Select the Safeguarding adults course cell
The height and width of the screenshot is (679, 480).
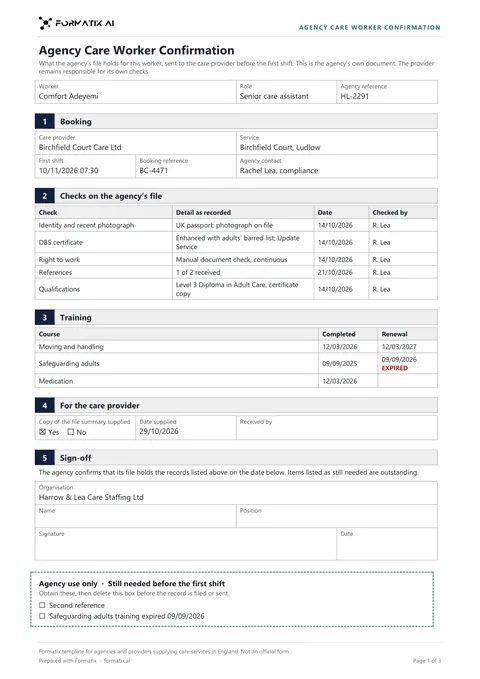176,363
